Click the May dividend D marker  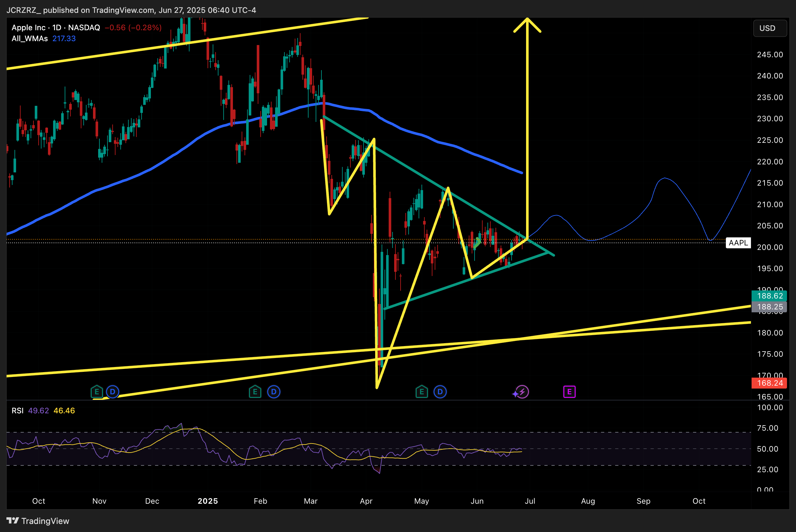[x=440, y=392]
